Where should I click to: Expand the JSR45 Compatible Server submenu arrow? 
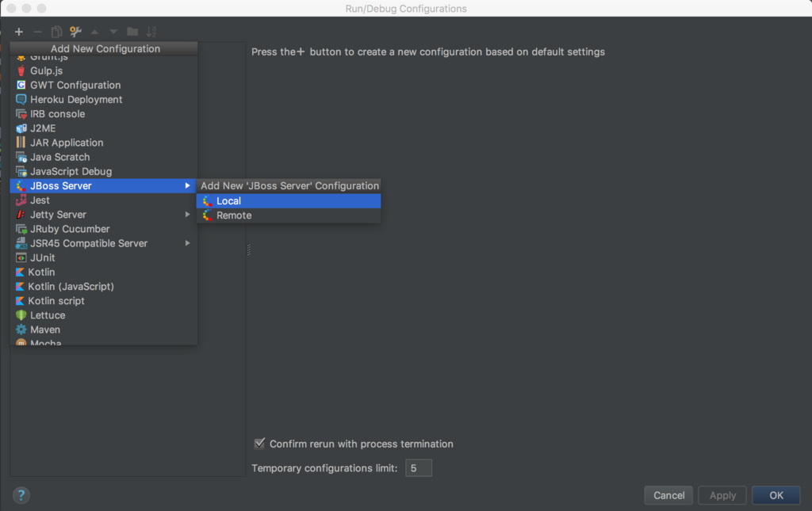pos(187,243)
